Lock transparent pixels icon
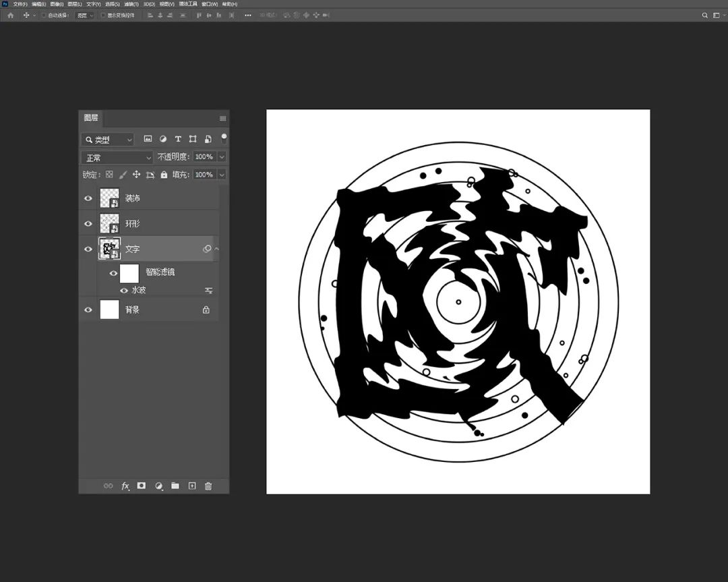The height and width of the screenshot is (582, 728). point(109,175)
